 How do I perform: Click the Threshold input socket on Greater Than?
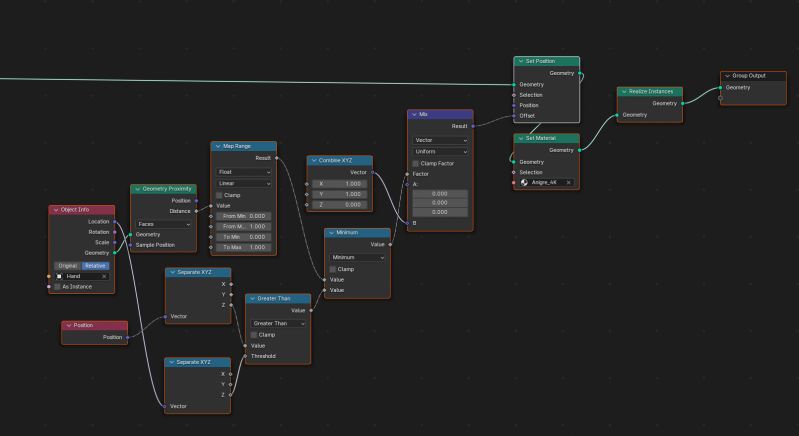coord(245,357)
